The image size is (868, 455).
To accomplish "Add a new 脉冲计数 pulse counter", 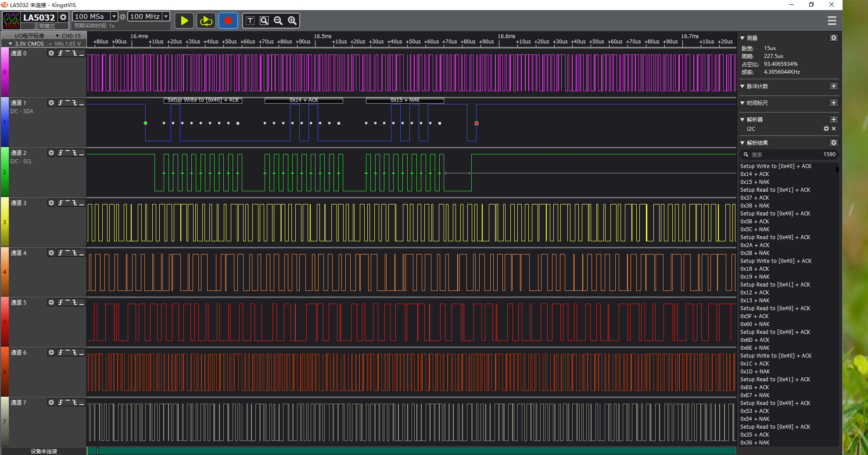I will (x=834, y=86).
